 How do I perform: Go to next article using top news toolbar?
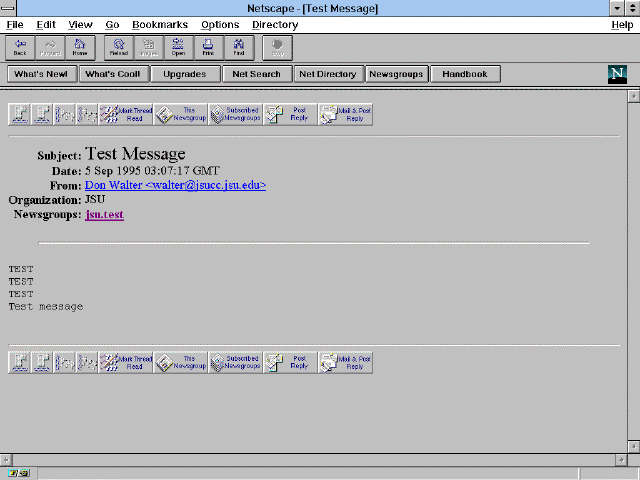click(42, 114)
